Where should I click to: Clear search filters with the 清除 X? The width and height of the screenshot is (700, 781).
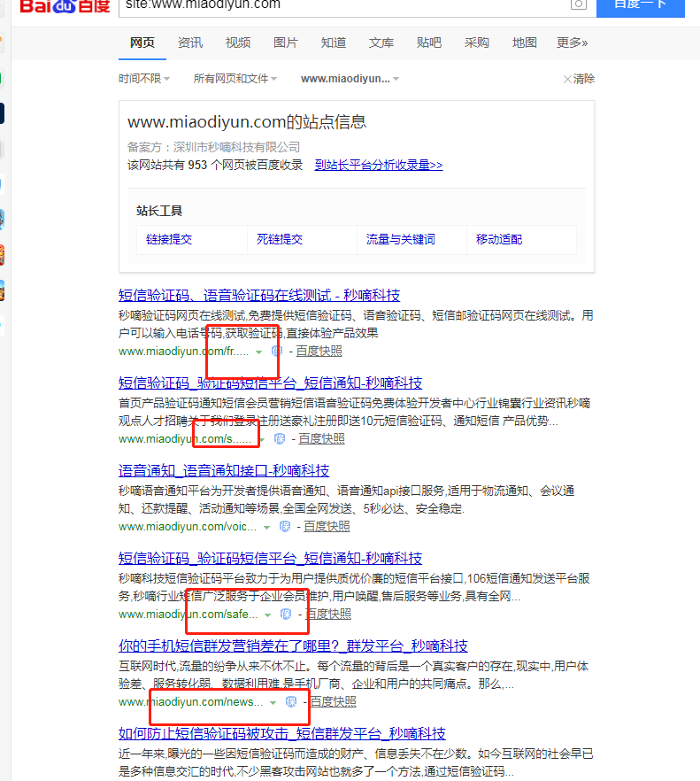click(579, 79)
